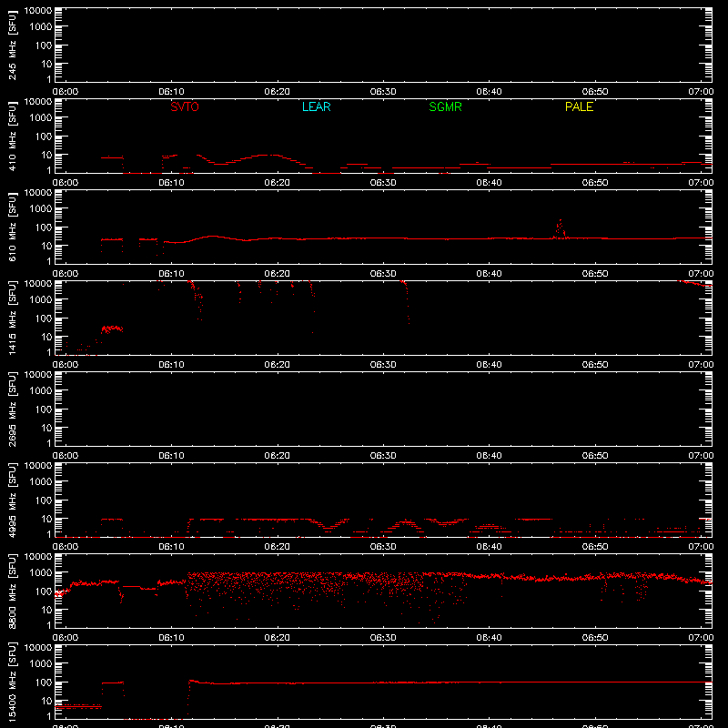This screenshot has height=728, width=728.
Task: Click the 1000 y-axis label of the 8800 MHz panel
Action: (42, 572)
